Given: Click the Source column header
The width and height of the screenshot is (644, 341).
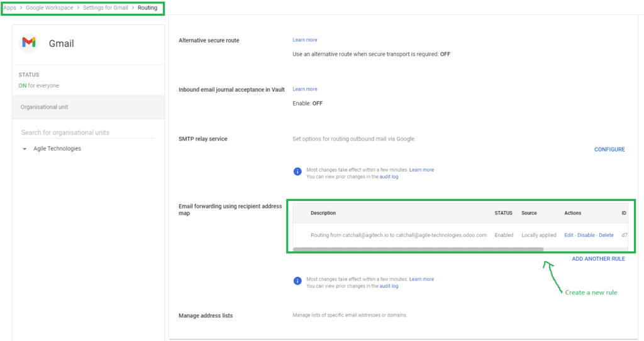Looking at the screenshot, I should point(529,213).
